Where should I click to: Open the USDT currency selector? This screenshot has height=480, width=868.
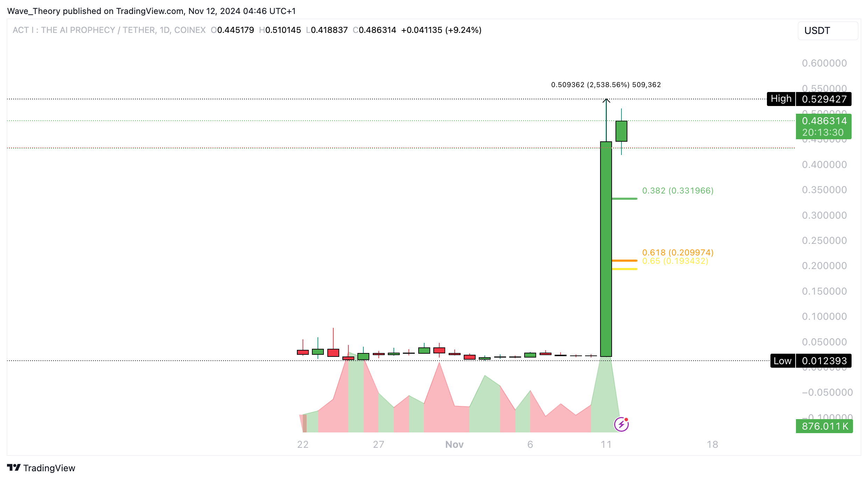click(x=827, y=31)
